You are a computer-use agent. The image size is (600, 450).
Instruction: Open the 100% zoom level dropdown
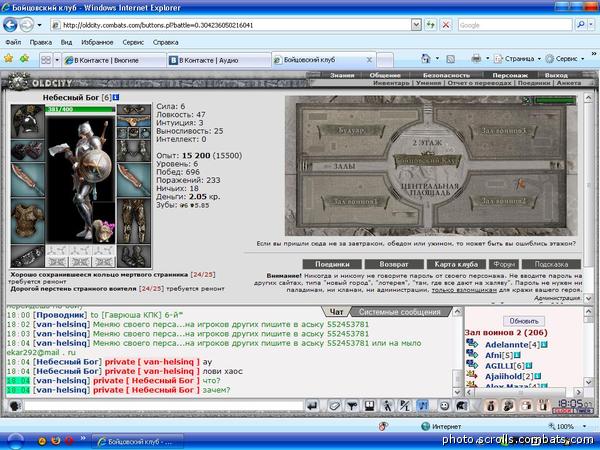click(x=584, y=426)
